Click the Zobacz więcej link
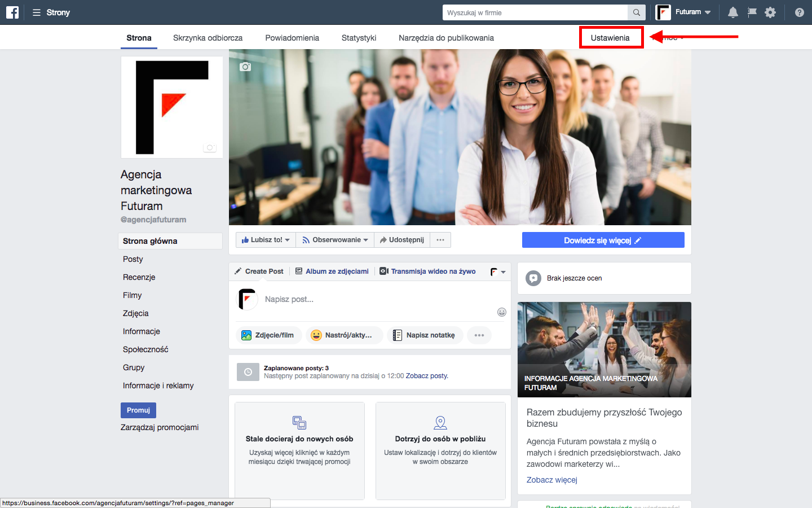The height and width of the screenshot is (508, 812). click(552, 480)
